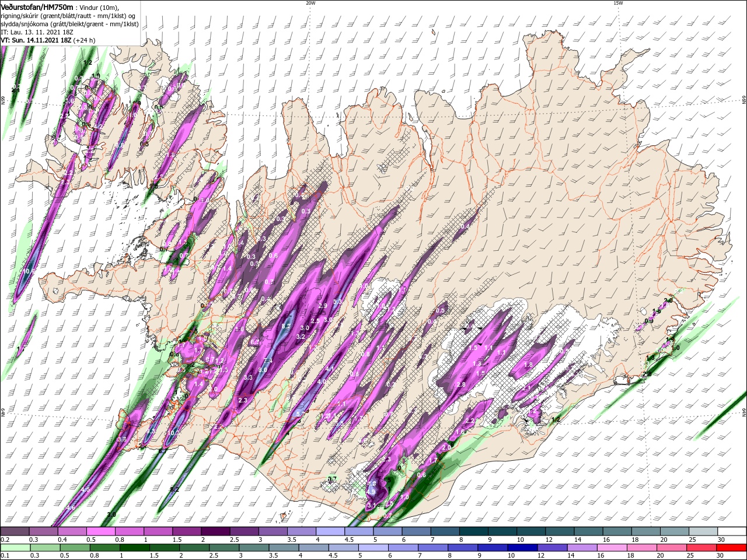Pick white upper legend swatch after 30
Screen dimensions: 747x560
pyautogui.click(x=732, y=531)
